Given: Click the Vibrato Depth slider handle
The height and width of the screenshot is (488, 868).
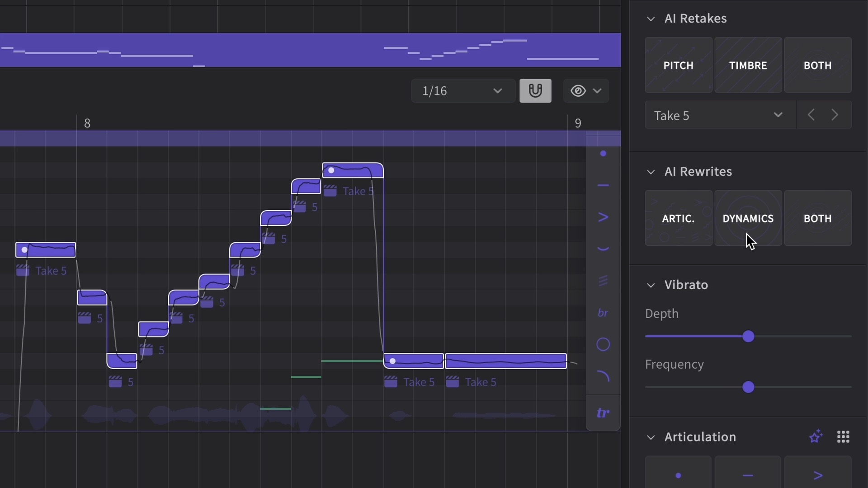Looking at the screenshot, I should tap(748, 337).
